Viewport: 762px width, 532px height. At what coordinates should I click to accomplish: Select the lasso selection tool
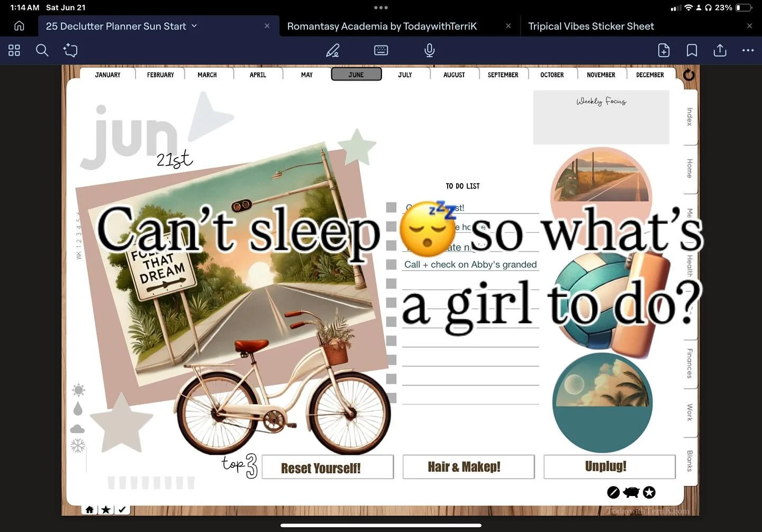click(x=70, y=50)
